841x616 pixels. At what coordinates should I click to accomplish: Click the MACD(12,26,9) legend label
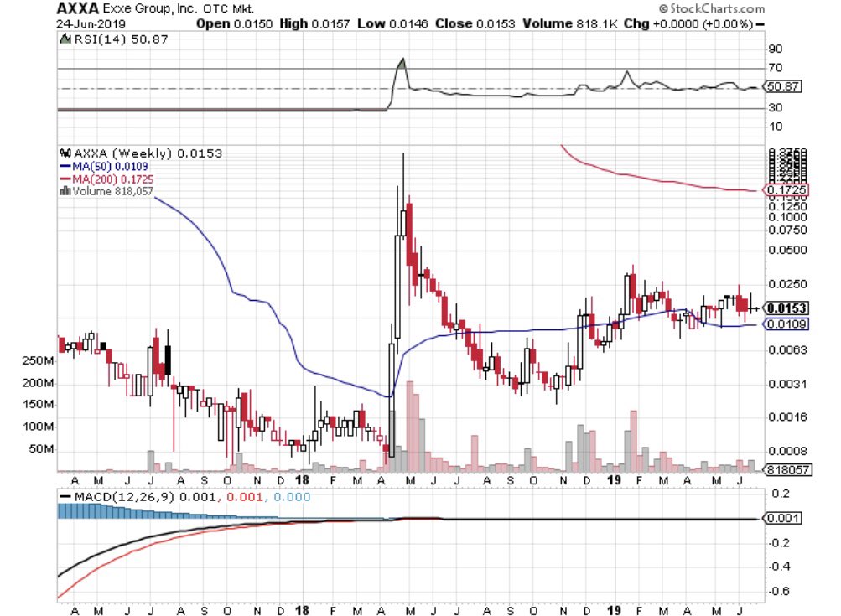coord(125,497)
